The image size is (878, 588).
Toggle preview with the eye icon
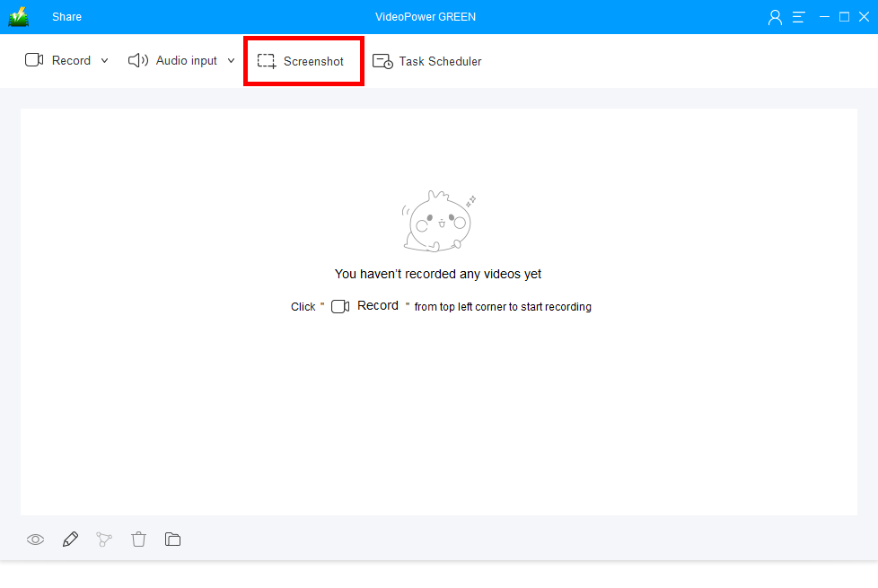click(x=35, y=539)
